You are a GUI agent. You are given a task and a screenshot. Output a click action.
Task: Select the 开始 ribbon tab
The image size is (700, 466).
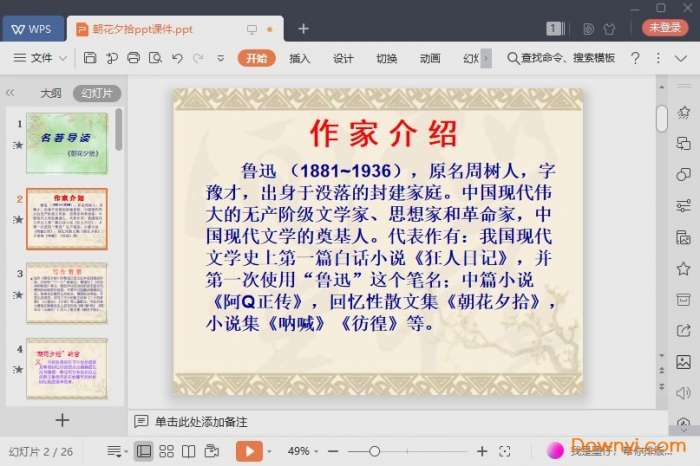256,58
